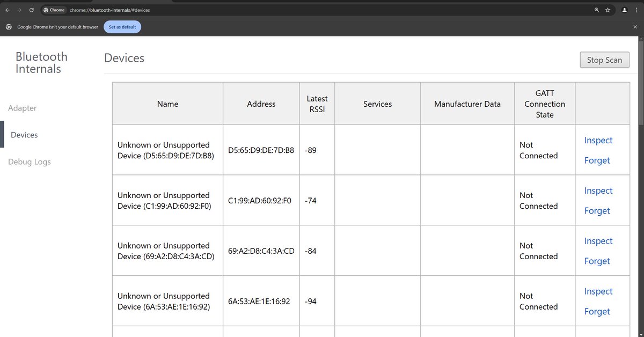Viewport: 644px width, 337px height.
Task: Inspect device 69:A2:D8:C4:3A:CD
Action: [x=598, y=241]
